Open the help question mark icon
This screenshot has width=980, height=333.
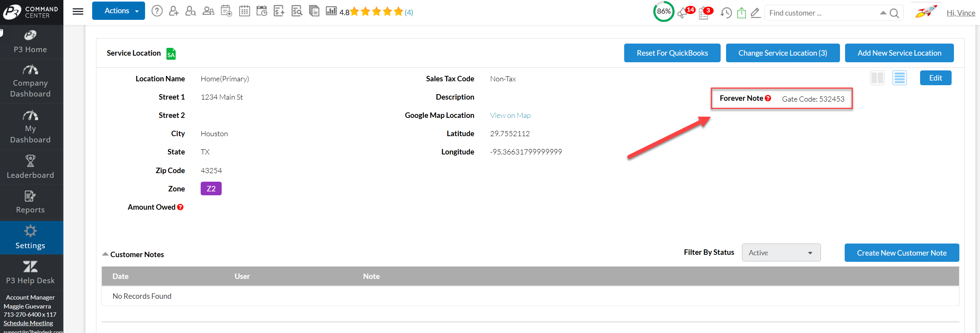click(157, 11)
